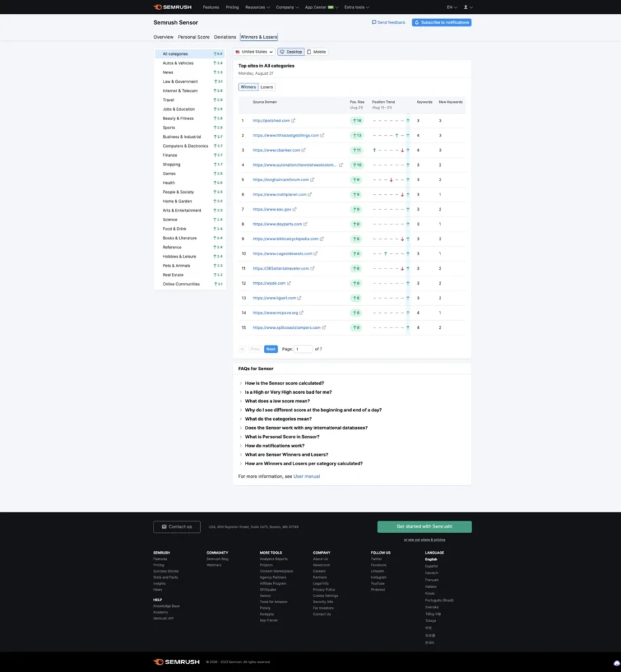The image size is (621, 672).
Task: Open the Extra tools dropdown menu
Action: coord(356,7)
